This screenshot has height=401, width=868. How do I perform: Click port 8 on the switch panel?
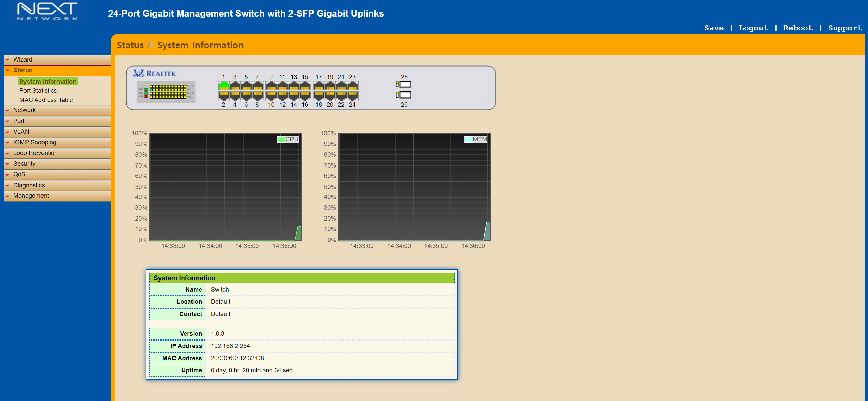(x=257, y=95)
